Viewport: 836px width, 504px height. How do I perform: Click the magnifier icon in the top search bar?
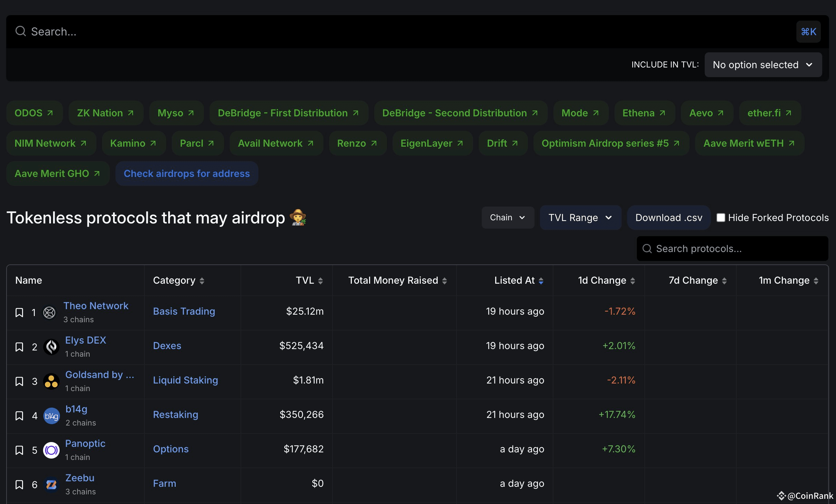[20, 31]
